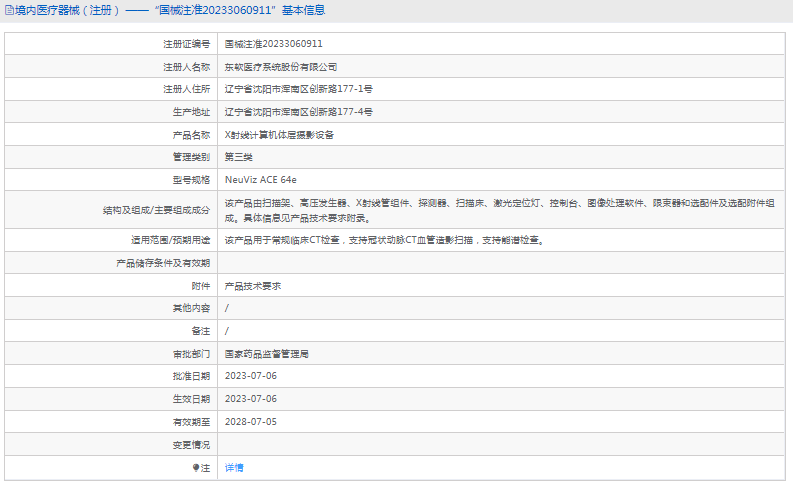Click the 备注 label
Screen dimensions: 793x486
[201, 331]
